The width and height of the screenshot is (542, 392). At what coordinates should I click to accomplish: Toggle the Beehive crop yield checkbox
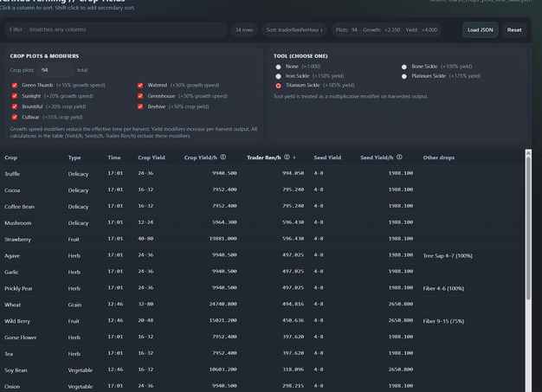pos(140,106)
